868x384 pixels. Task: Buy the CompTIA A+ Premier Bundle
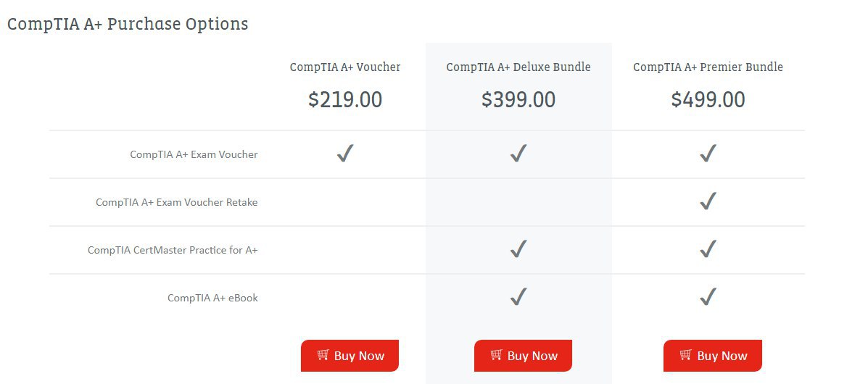point(712,356)
